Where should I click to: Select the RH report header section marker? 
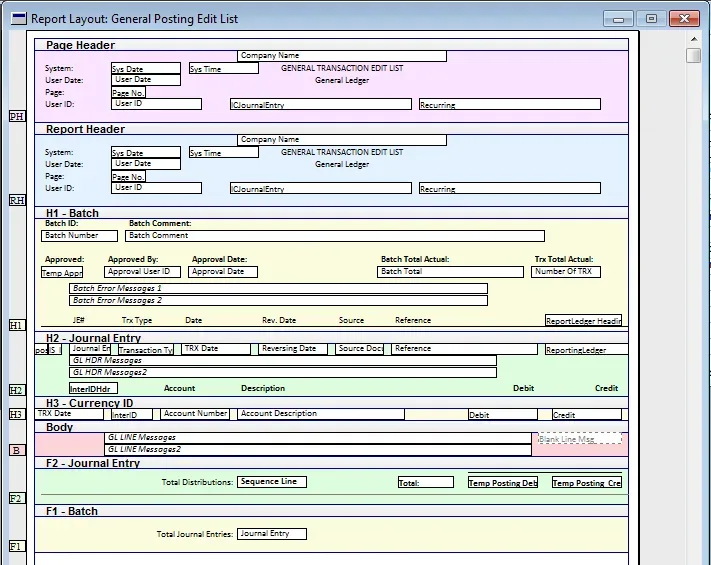[x=16, y=201]
